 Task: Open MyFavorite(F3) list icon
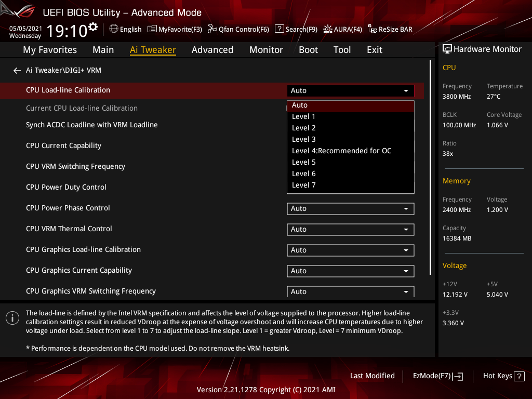[x=152, y=29]
